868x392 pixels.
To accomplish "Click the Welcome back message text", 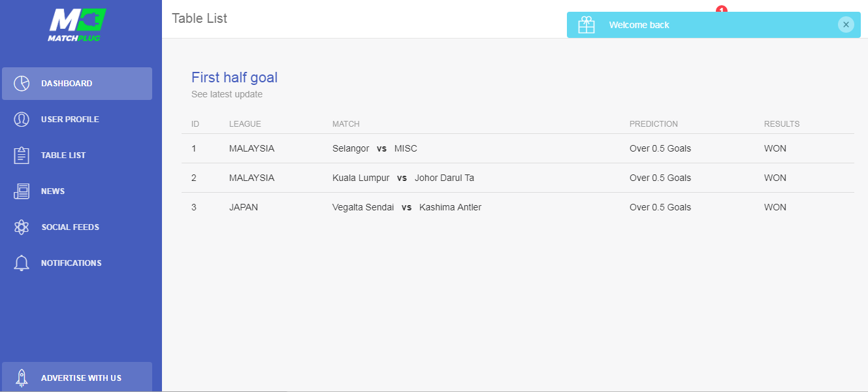I will pos(639,25).
